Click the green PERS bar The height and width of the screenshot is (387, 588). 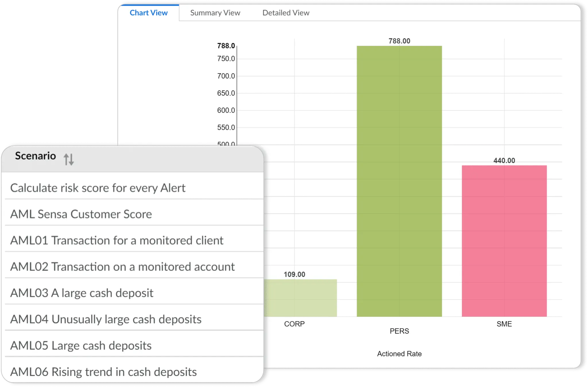pyautogui.click(x=399, y=181)
